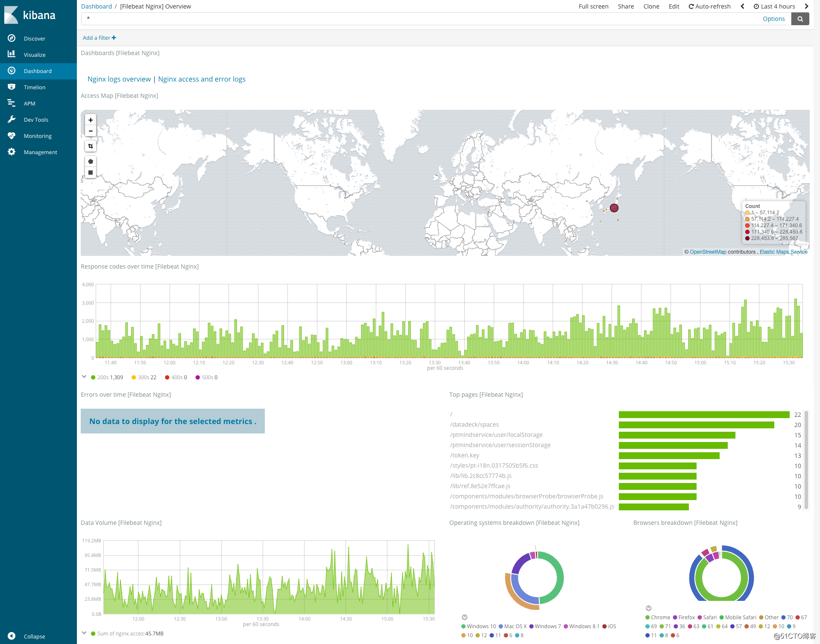Toggle Chrome in browsers legend
820x644 pixels.
coord(658,618)
